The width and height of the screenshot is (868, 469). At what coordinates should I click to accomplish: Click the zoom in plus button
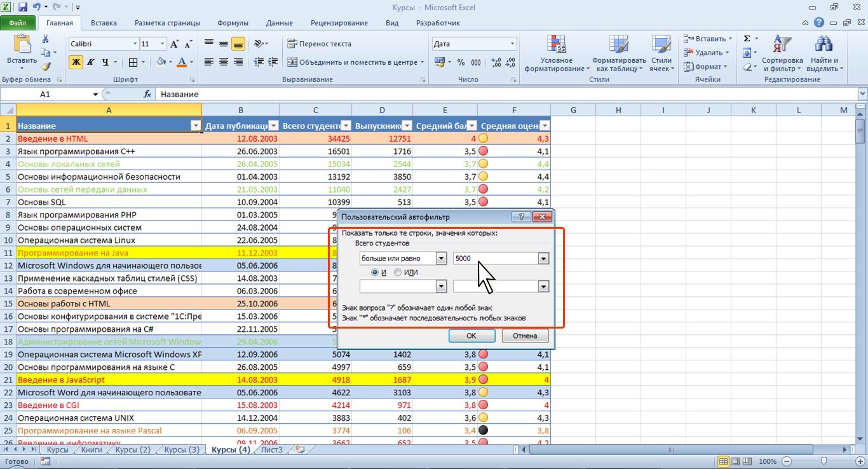pos(860,461)
